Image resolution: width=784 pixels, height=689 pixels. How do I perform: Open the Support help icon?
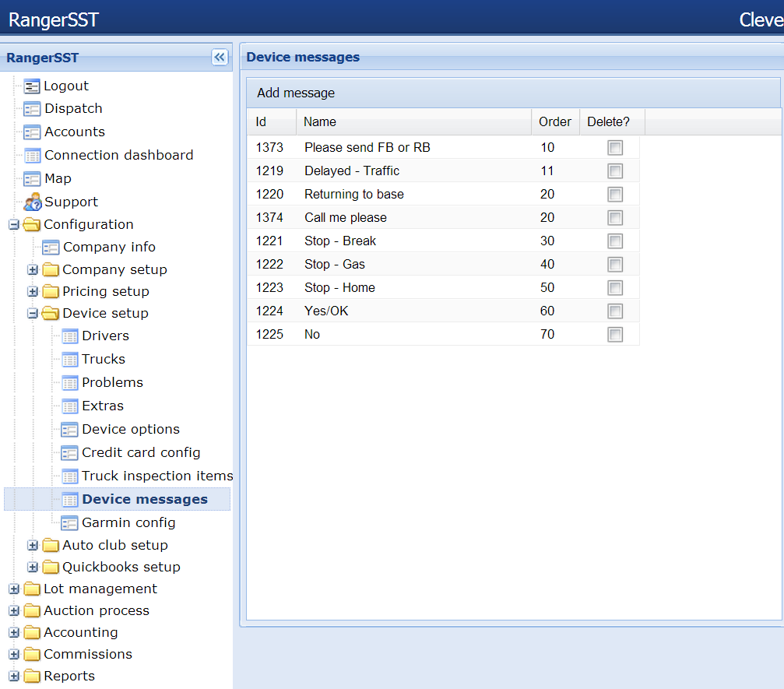coord(31,202)
